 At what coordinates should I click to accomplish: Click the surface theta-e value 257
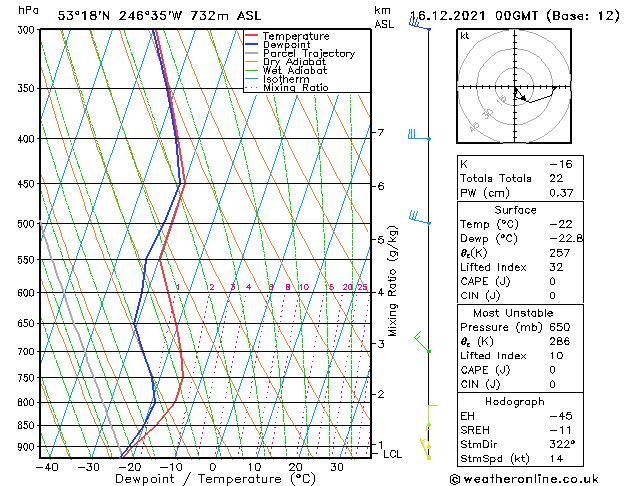point(560,253)
